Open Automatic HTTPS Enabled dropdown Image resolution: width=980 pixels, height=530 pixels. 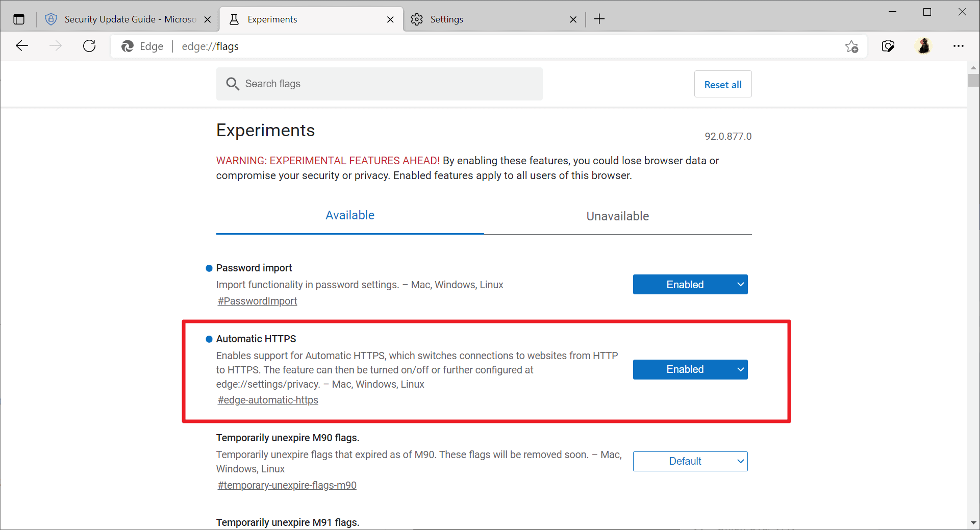[690, 369]
